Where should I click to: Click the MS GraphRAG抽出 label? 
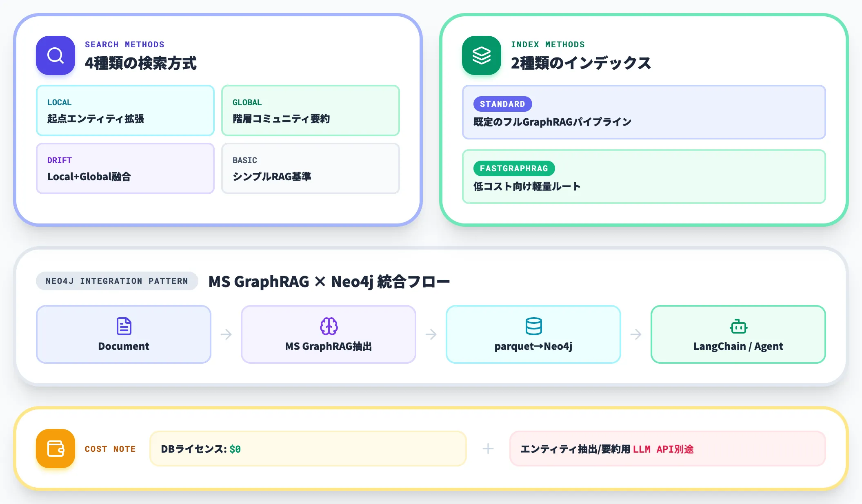click(329, 346)
